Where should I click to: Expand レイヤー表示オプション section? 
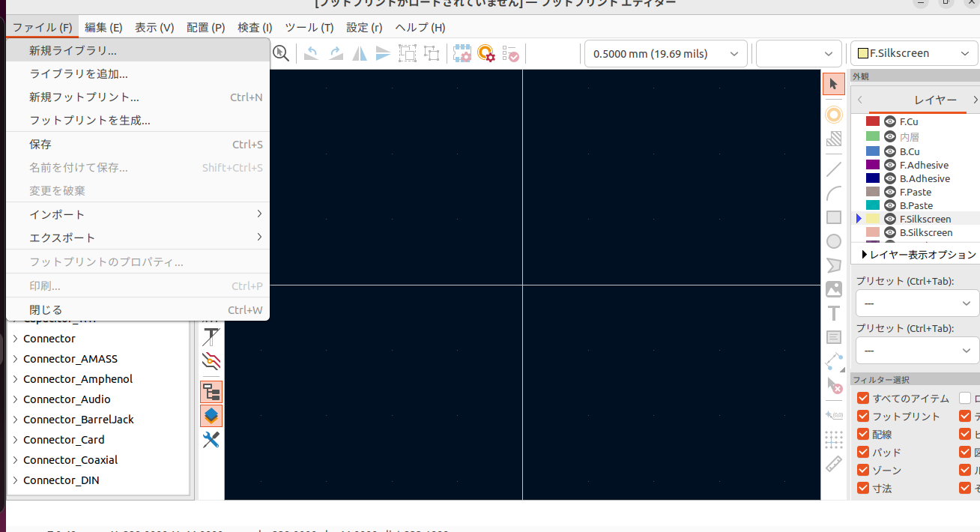919,255
